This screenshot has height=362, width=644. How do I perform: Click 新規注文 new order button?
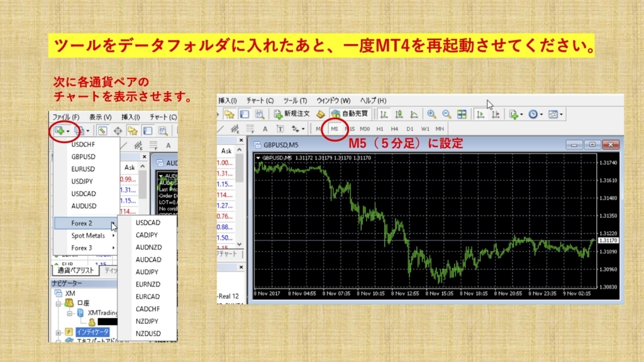coord(292,114)
